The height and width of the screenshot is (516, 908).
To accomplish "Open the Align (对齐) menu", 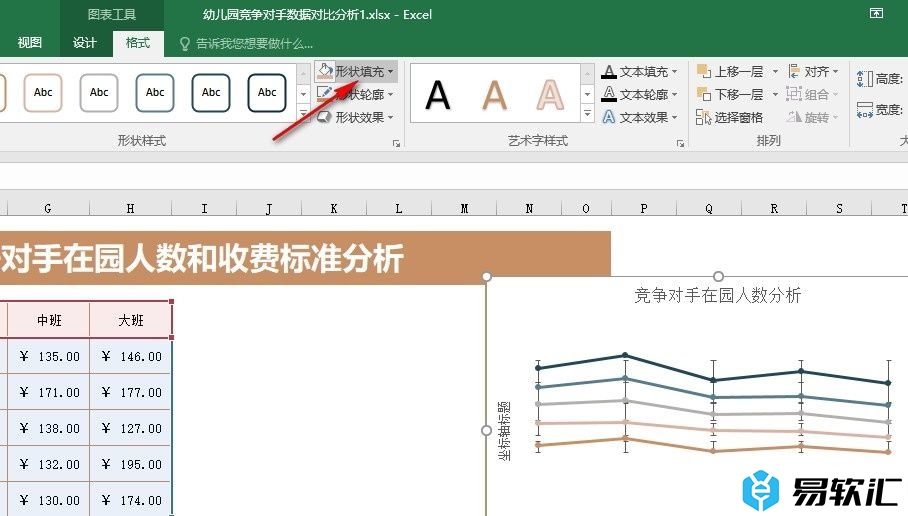I will (x=812, y=71).
